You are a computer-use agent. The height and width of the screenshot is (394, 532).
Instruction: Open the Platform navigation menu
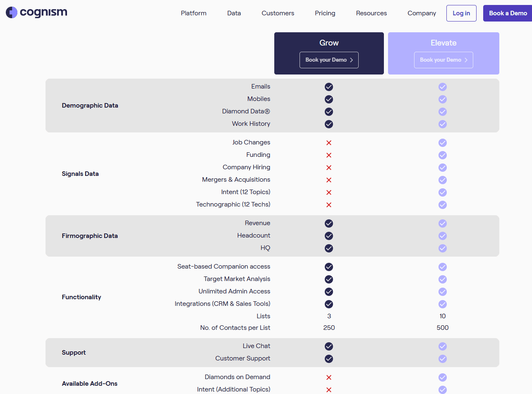(x=194, y=13)
